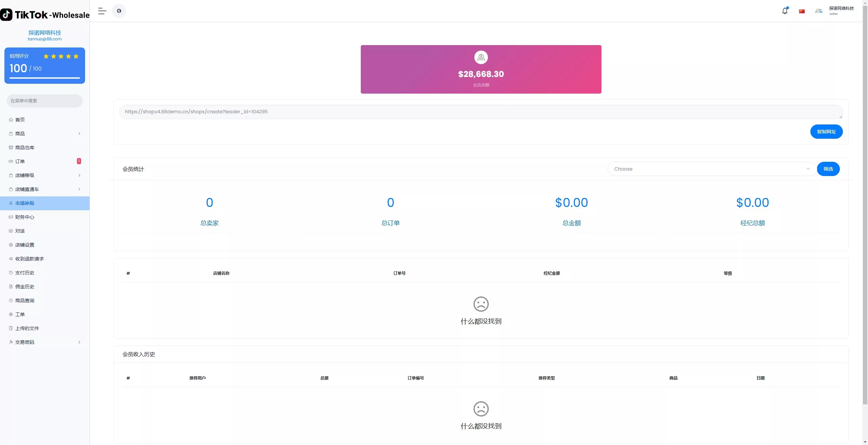This screenshot has width=868, height=445.
Task: Open 财务中心 menu item
Action: tap(25, 217)
